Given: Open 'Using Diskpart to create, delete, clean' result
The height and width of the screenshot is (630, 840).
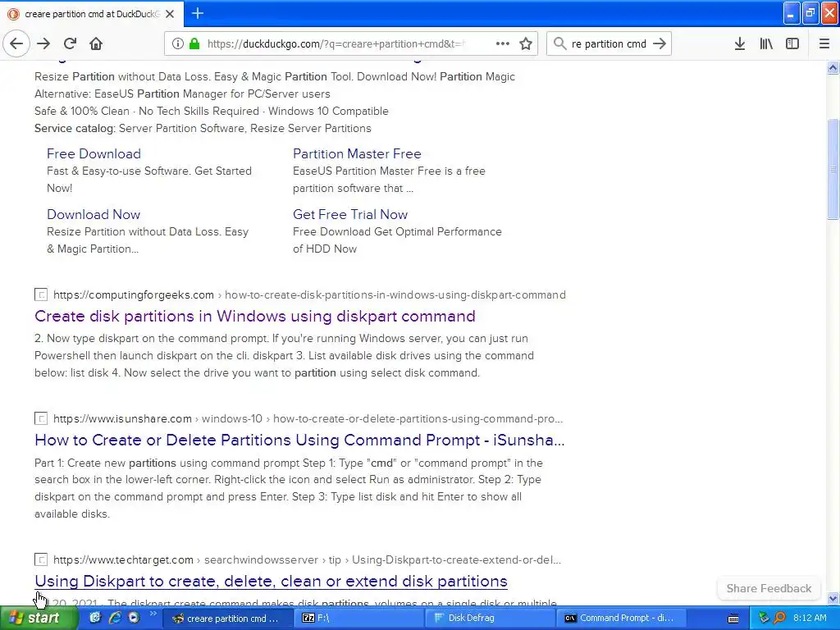Looking at the screenshot, I should (x=271, y=582).
